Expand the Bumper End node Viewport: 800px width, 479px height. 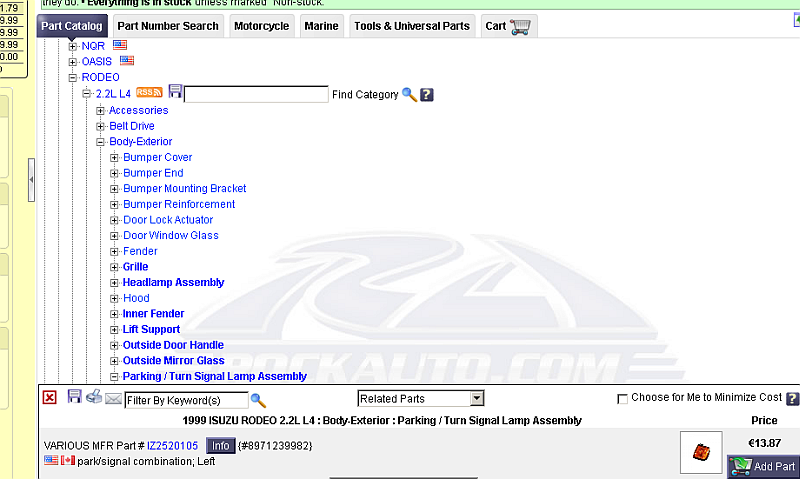114,173
